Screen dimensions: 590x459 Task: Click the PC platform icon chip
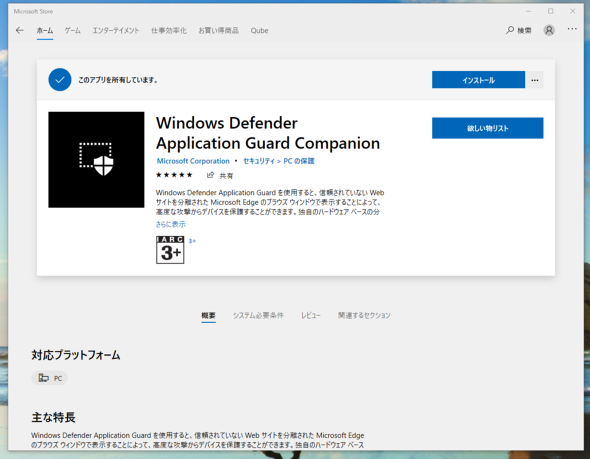pos(49,378)
